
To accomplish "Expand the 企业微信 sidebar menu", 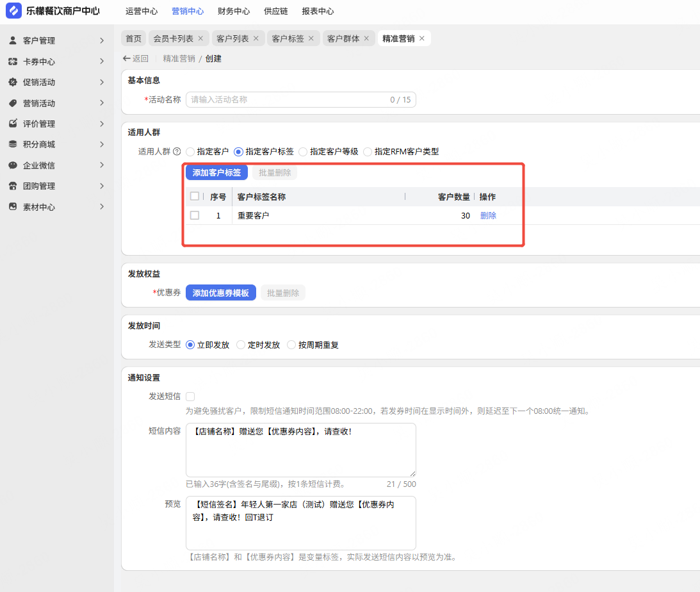I will [x=102, y=165].
